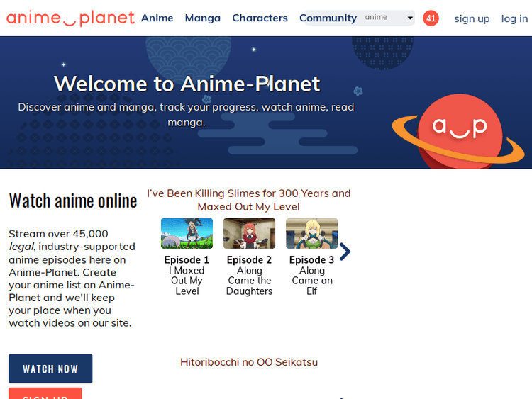Open Episode 3 thumbnail image
The image size is (532, 399).
click(312, 233)
